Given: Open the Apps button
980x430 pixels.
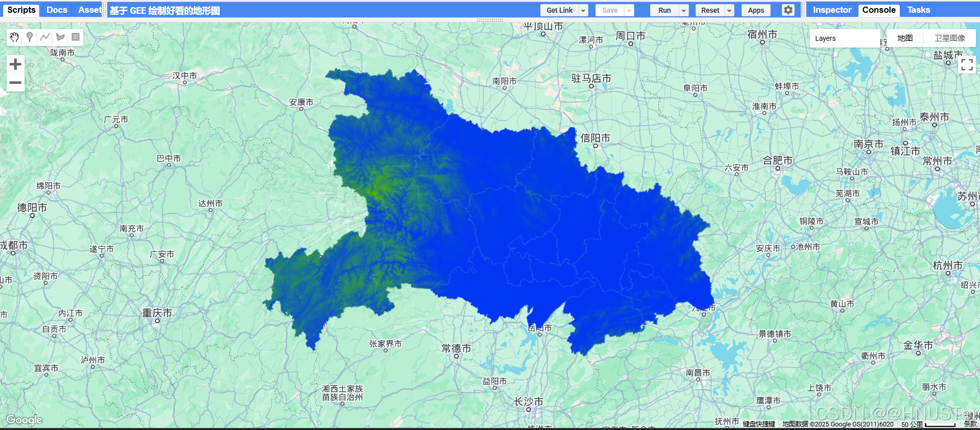Looking at the screenshot, I should click(x=756, y=10).
